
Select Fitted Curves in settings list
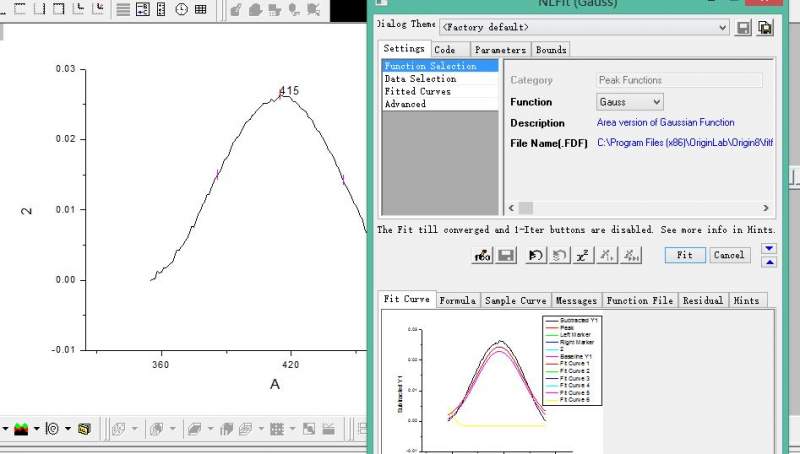click(440, 91)
